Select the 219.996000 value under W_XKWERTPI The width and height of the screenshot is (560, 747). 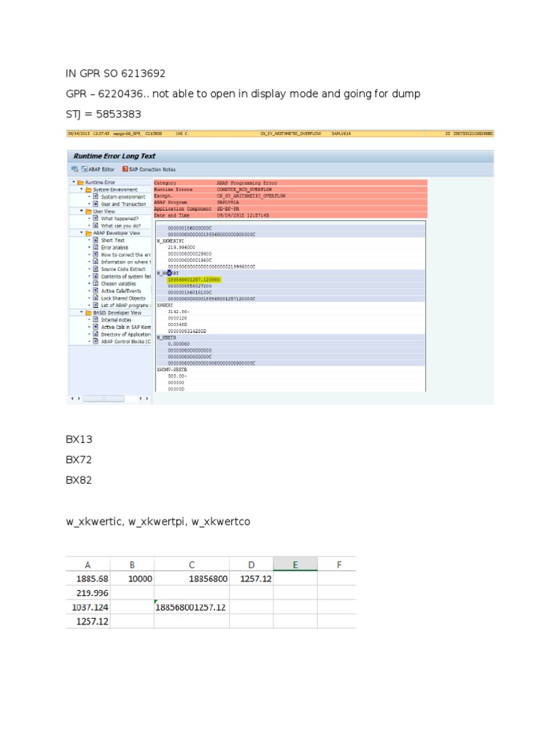pyautogui.click(x=182, y=247)
